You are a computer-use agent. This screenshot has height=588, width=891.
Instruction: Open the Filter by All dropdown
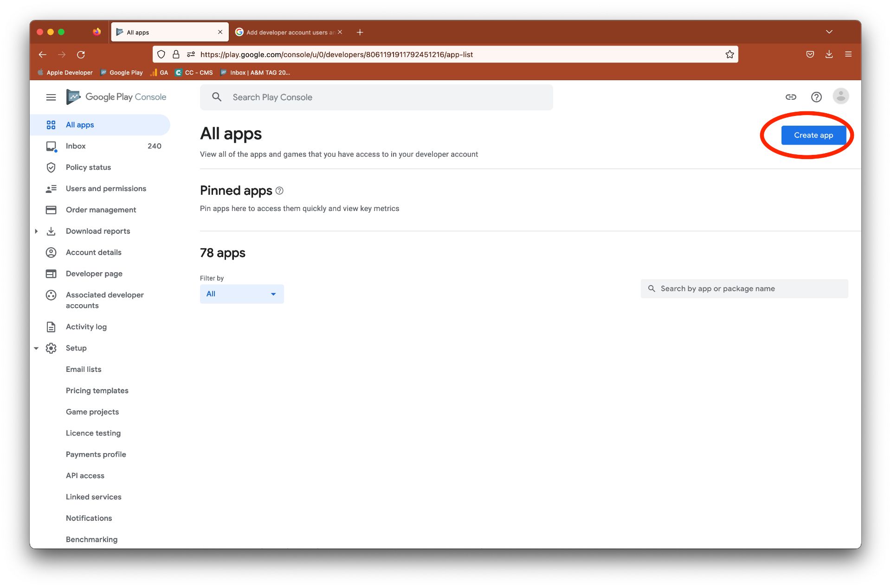click(x=242, y=294)
